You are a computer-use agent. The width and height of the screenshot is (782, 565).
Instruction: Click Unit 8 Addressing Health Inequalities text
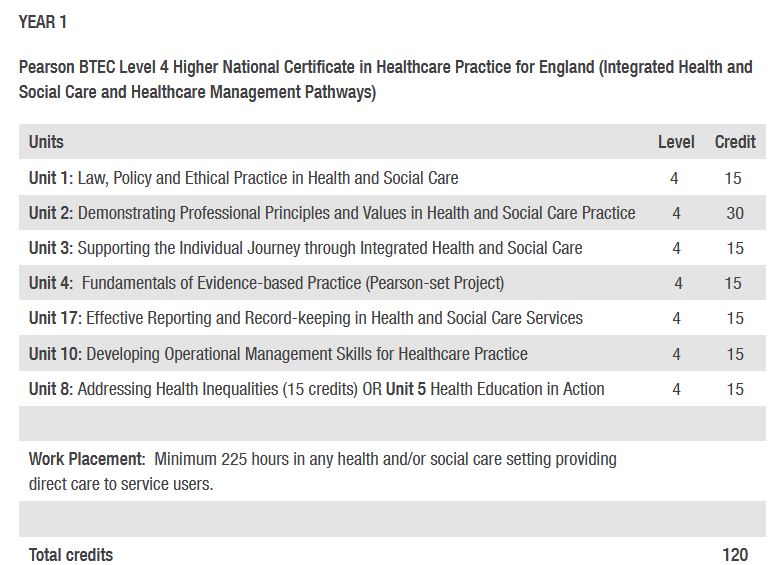pos(195,389)
